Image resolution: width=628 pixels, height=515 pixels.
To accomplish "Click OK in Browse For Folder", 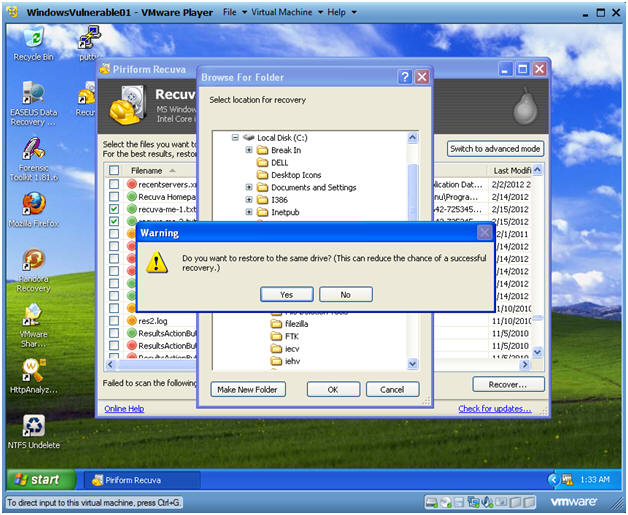I will (x=333, y=389).
